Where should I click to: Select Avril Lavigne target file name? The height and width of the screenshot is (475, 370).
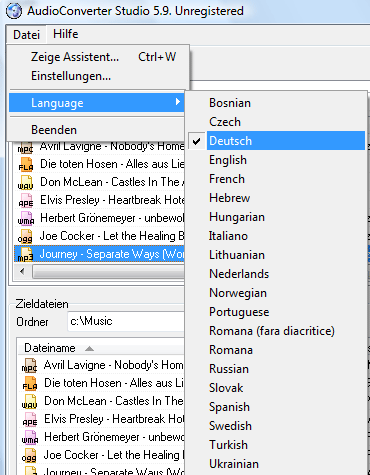[x=114, y=365]
